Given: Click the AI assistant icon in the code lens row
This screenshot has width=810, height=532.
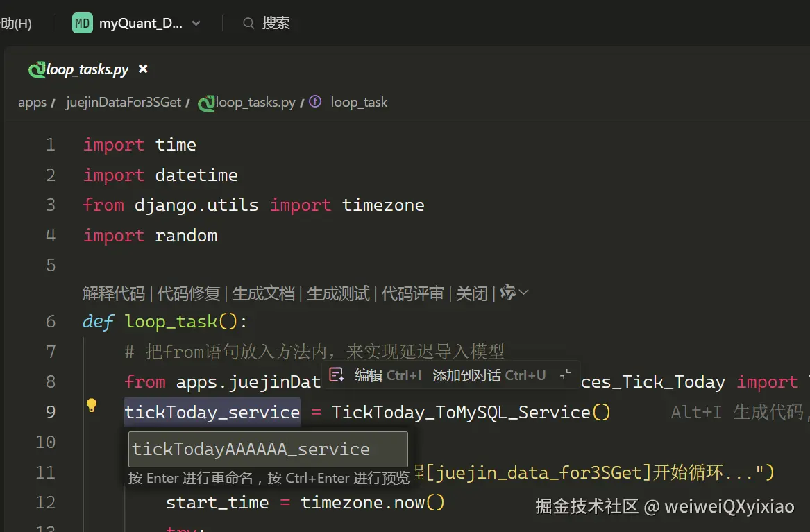Looking at the screenshot, I should [507, 293].
